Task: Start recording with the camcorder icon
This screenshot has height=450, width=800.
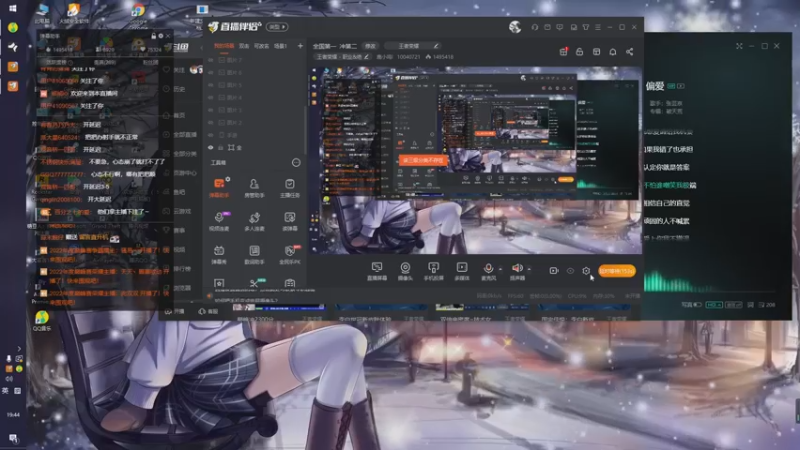Action: (x=554, y=270)
